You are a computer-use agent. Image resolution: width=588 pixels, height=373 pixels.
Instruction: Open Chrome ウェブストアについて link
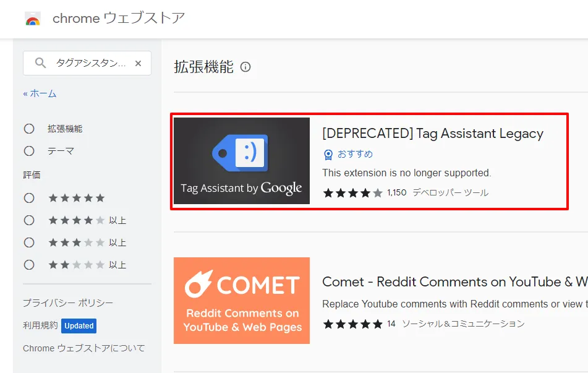[84, 348]
